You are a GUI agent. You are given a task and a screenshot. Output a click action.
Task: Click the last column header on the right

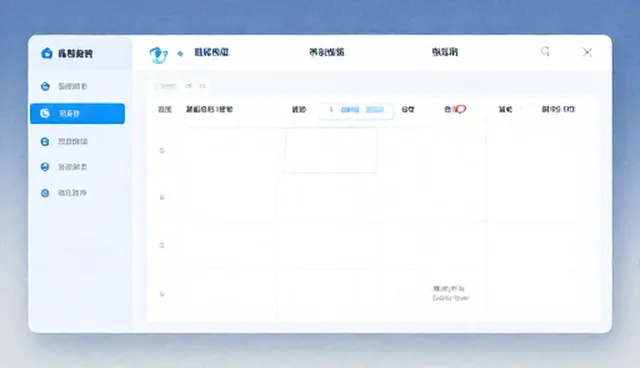click(558, 109)
